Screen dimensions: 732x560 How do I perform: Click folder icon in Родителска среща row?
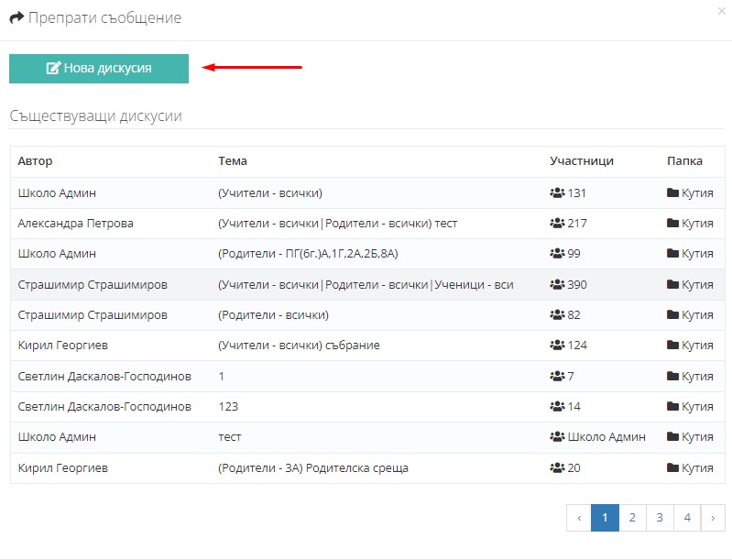672,467
